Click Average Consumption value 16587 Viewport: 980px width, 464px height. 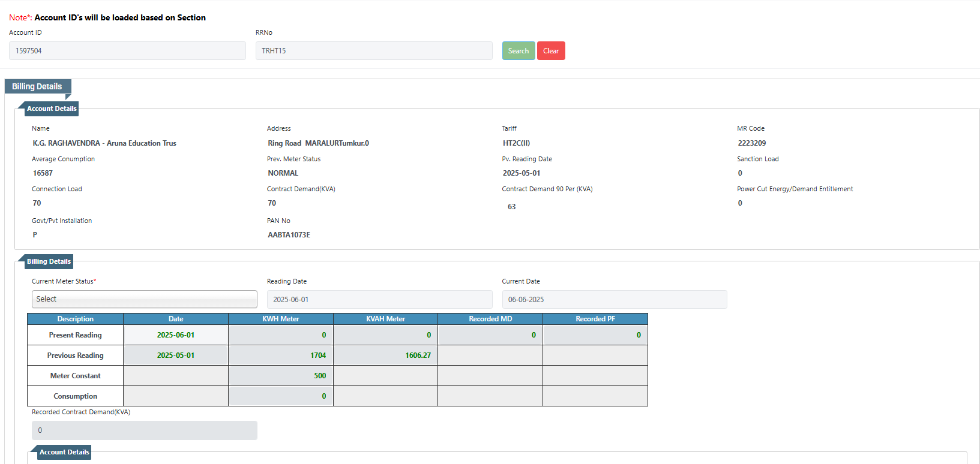click(43, 173)
